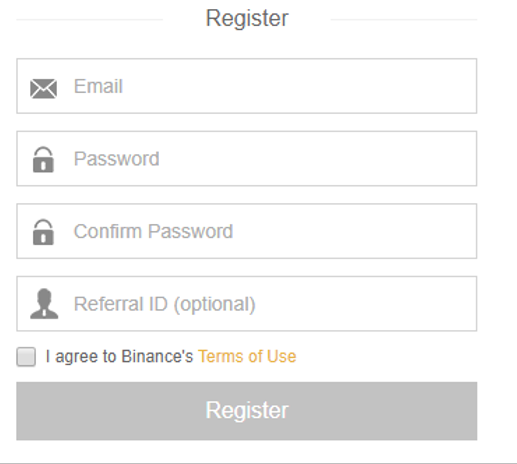
Task: Click the padlock icon beside the Password placeholder
Action: coord(43,159)
